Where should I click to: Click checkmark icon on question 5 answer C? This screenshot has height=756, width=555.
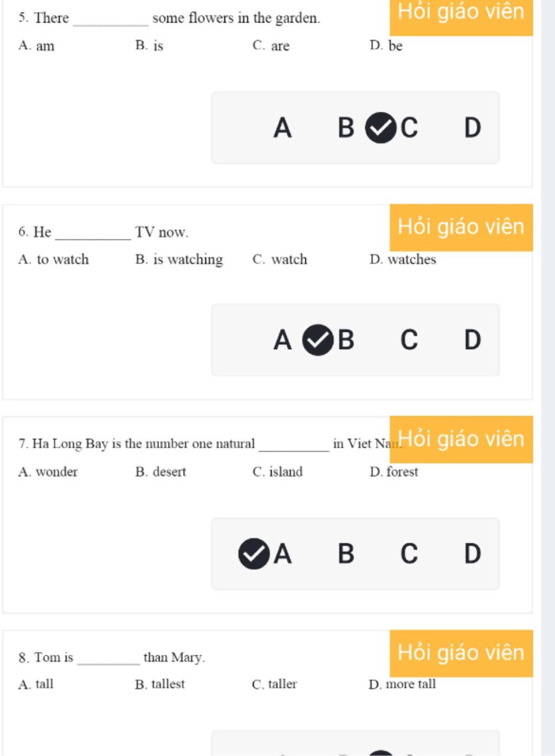tap(380, 128)
